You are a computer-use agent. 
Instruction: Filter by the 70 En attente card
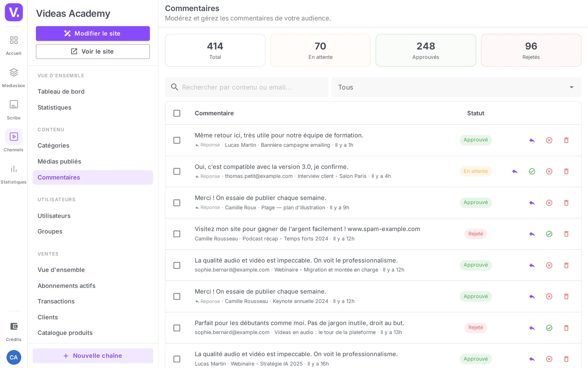pyautogui.click(x=320, y=50)
